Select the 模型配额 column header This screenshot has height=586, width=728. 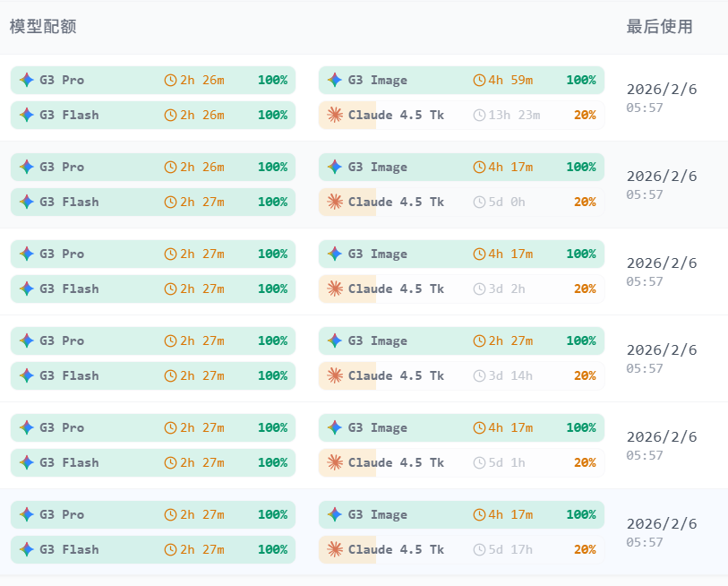pos(43,27)
